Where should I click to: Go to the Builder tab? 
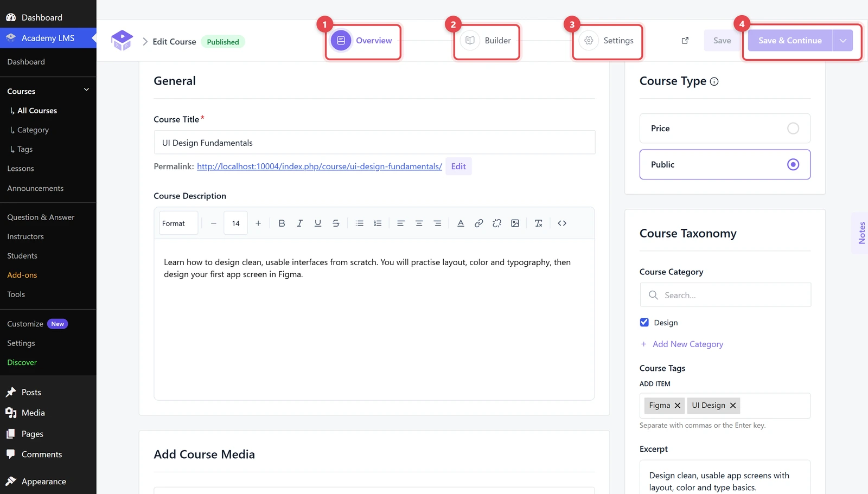487,41
